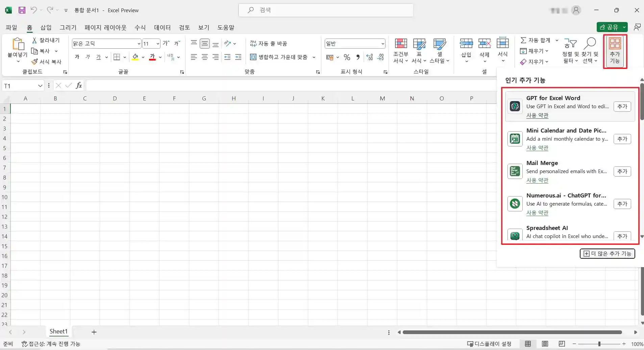The image size is (644, 350).
Task: Click the Paste (붙여넣기) clipboard icon
Action: (x=18, y=44)
